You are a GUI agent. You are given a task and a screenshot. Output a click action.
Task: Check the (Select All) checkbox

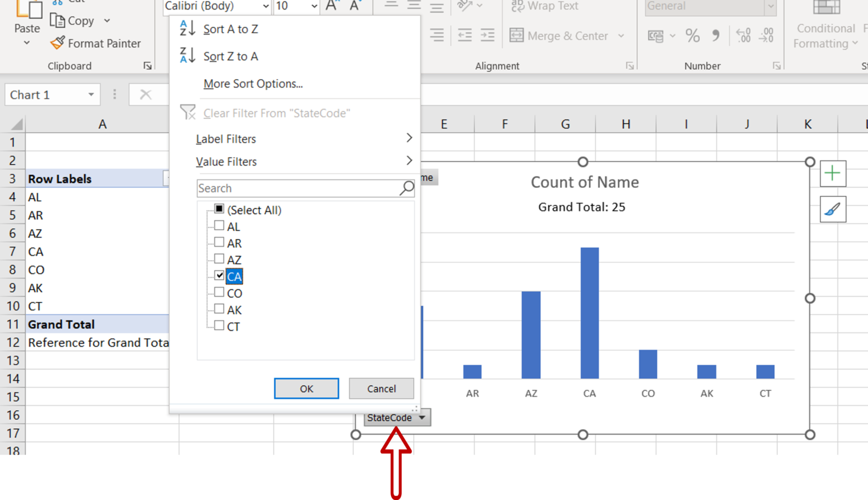219,209
